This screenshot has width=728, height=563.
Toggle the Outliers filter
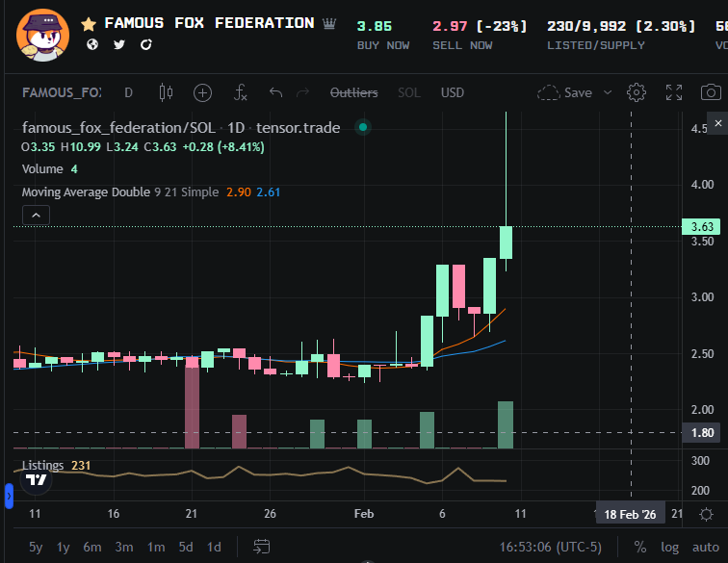(x=353, y=92)
